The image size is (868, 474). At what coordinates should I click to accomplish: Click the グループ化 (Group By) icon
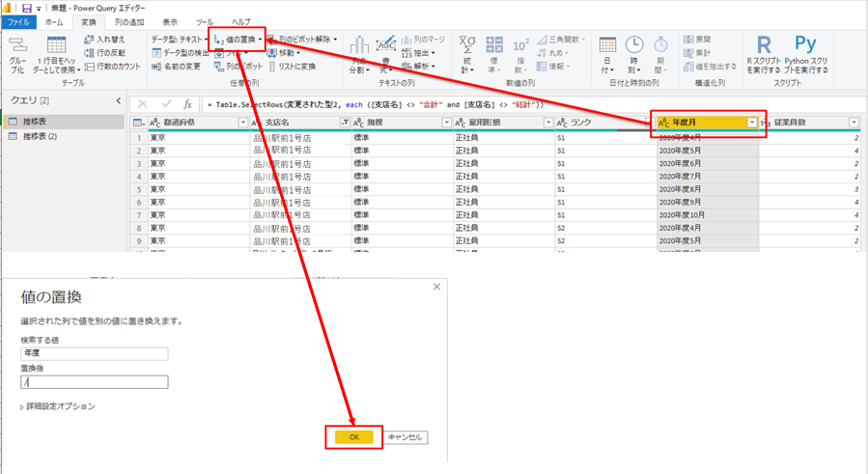pyautogui.click(x=18, y=46)
